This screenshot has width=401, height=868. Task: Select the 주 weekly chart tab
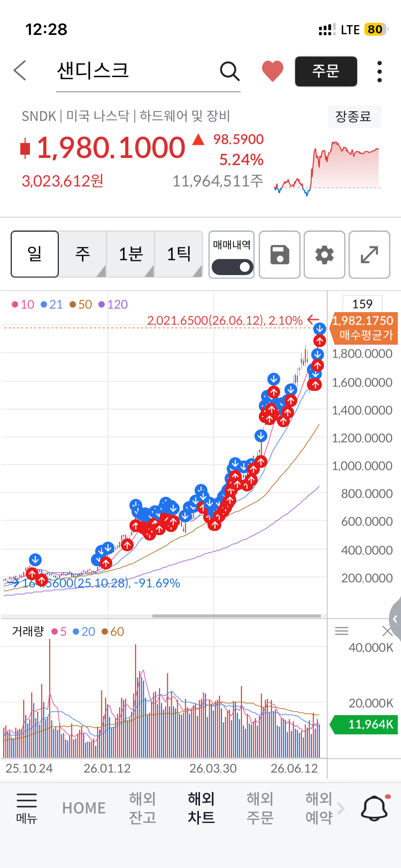pyautogui.click(x=82, y=254)
